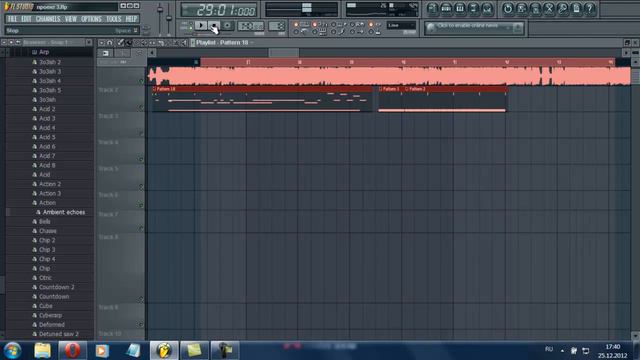Mute Track 5 using its green dot

(x=141, y=187)
